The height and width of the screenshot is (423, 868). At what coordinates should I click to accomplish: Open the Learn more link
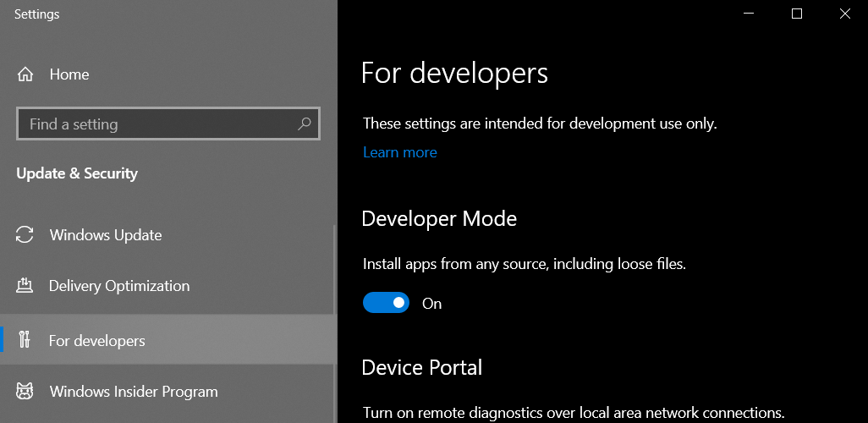[x=399, y=152]
